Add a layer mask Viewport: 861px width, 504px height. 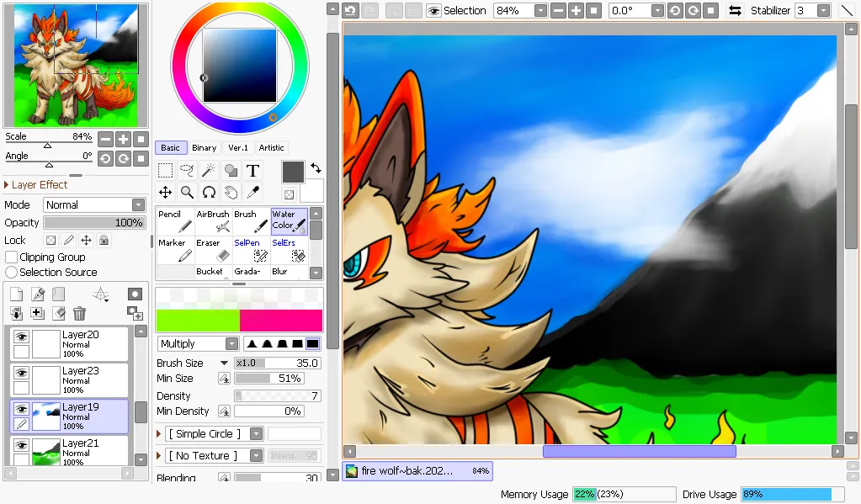click(135, 294)
